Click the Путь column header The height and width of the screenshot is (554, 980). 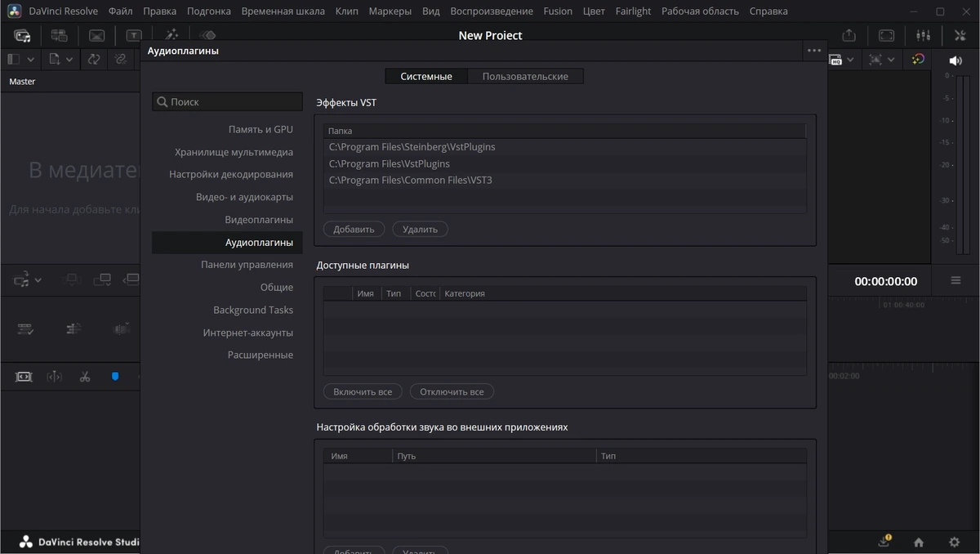(x=494, y=456)
